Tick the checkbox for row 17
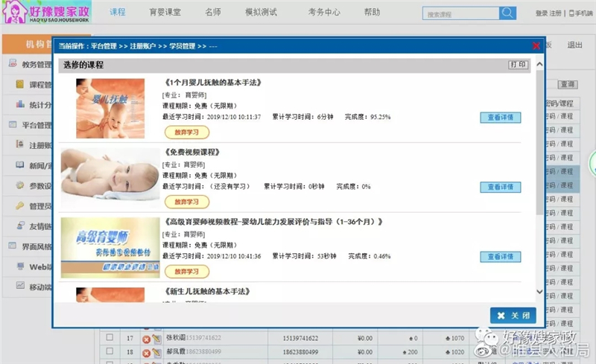Image resolution: width=596 pixels, height=364 pixels. coord(110,337)
